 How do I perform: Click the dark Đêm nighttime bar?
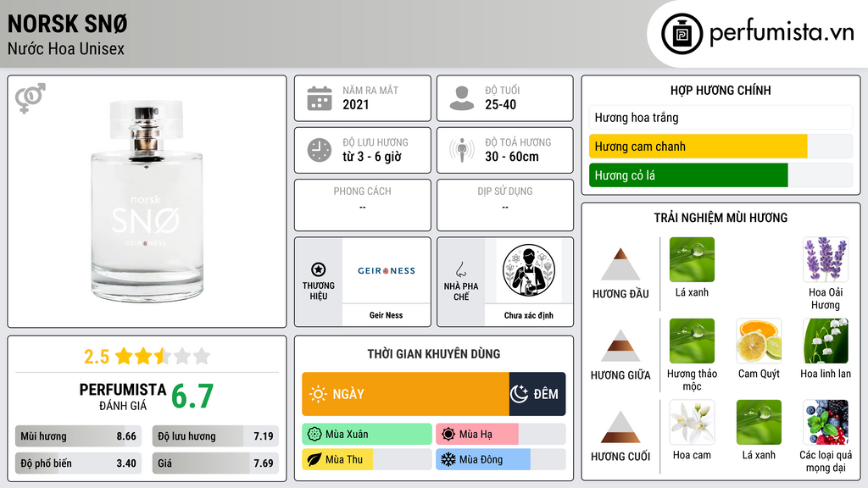click(x=537, y=394)
